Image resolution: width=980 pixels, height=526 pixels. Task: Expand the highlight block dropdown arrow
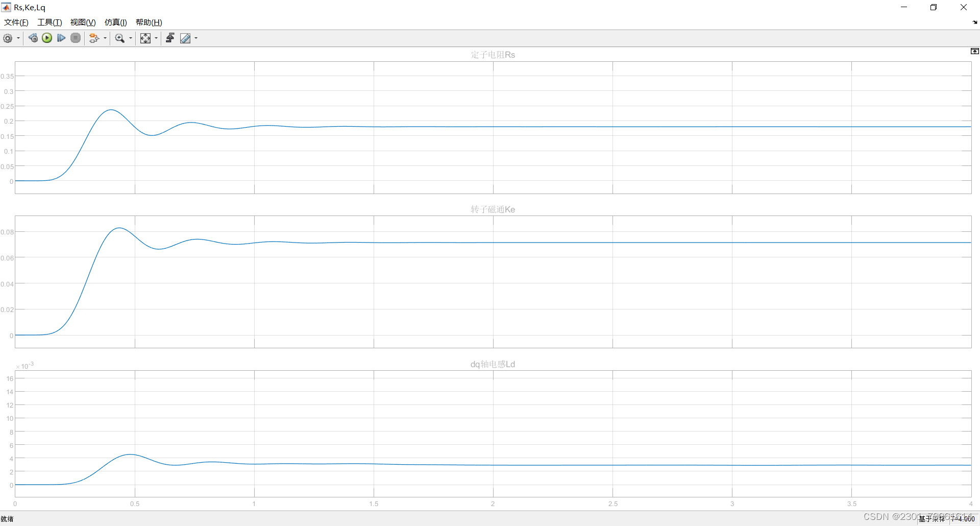point(105,38)
